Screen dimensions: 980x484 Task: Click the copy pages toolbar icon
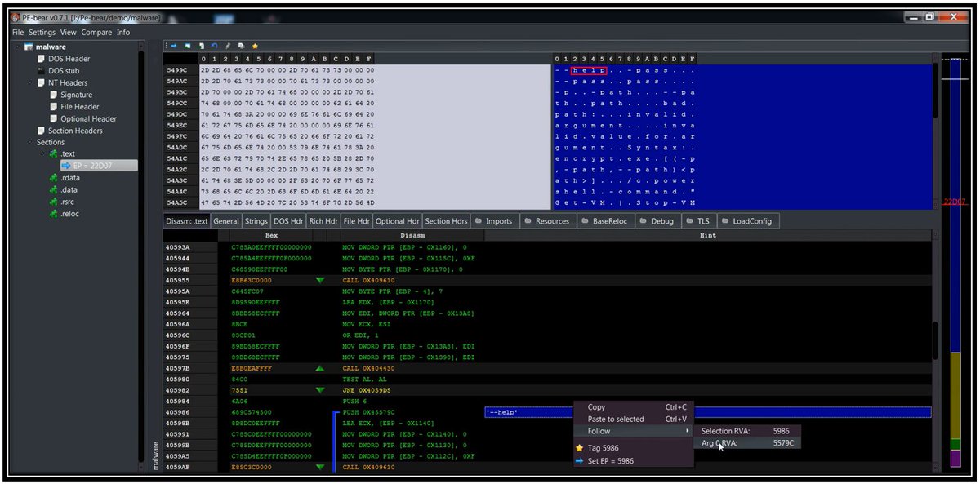241,47
